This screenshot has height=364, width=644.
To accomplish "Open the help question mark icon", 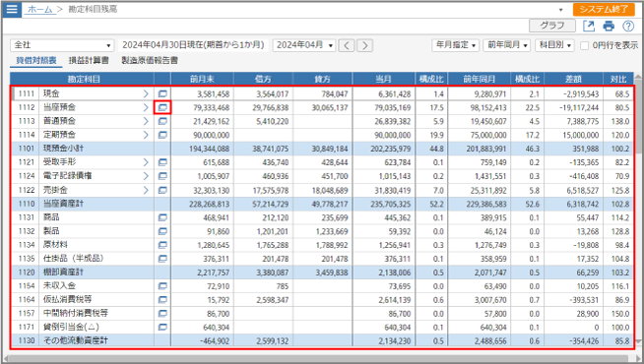I will tap(628, 27).
